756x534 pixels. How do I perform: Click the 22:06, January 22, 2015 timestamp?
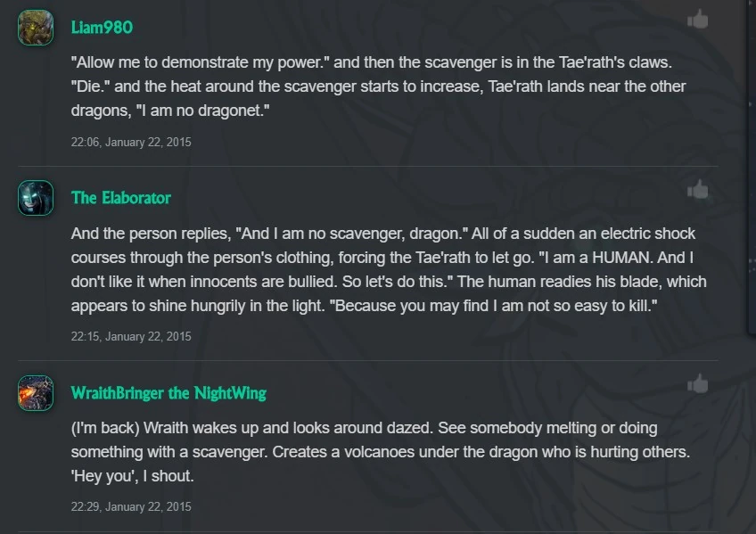pos(131,142)
